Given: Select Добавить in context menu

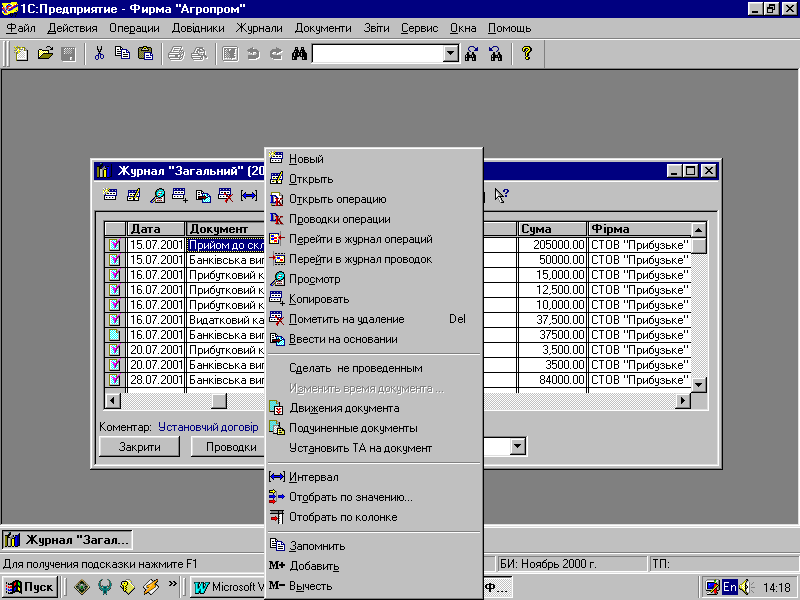Looking at the screenshot, I should click(x=373, y=566).
